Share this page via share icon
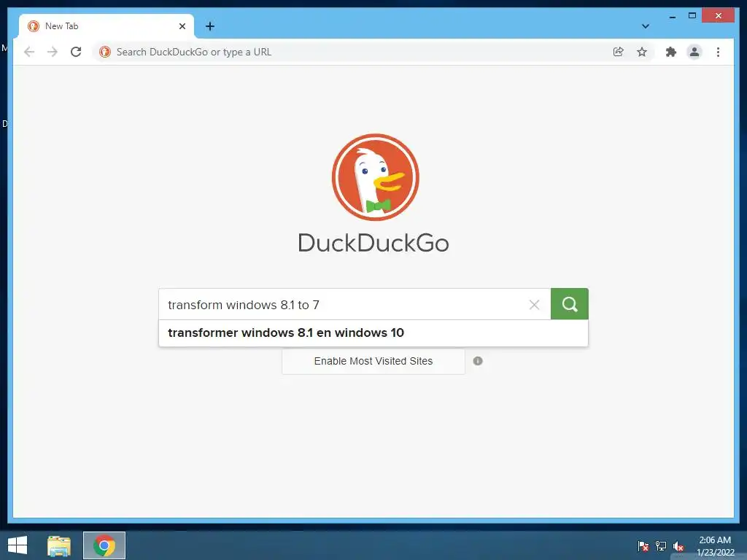This screenshot has height=560, width=747. pos(619,52)
